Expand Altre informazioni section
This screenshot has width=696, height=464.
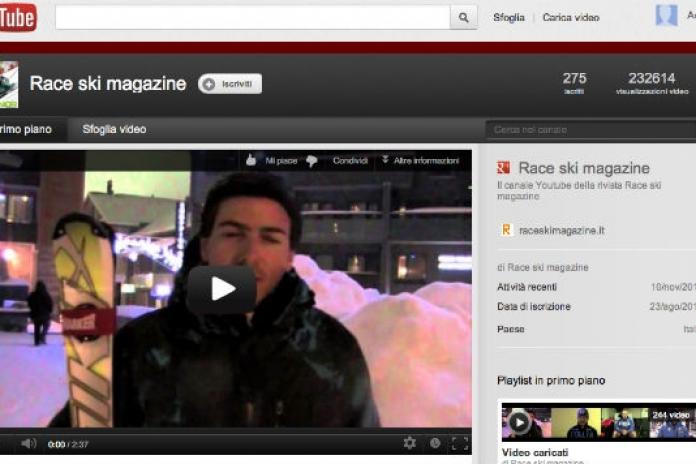pyautogui.click(x=419, y=161)
